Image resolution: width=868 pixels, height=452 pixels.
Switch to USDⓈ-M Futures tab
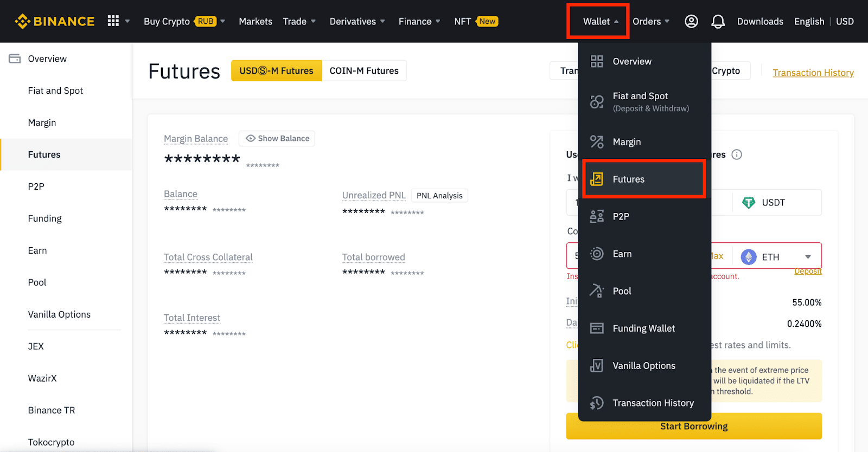pyautogui.click(x=277, y=70)
